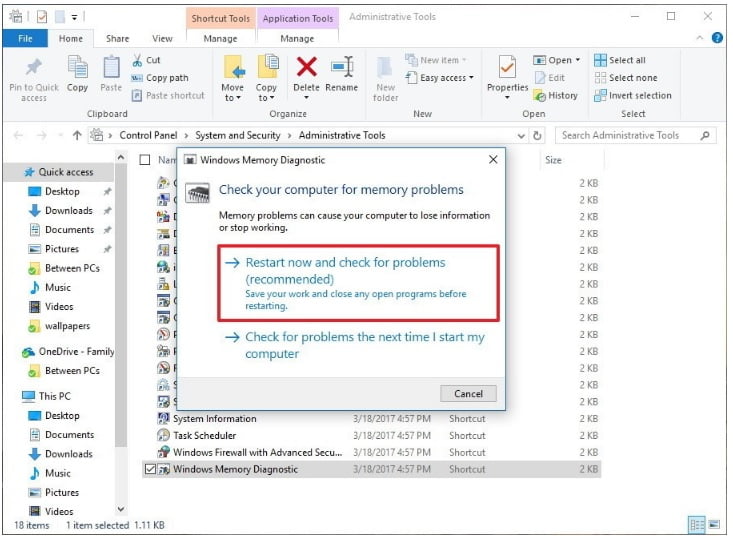This screenshot has height=536, width=733.
Task: Open the Quick Access Toolbar customize dropdown
Action: (x=74, y=17)
